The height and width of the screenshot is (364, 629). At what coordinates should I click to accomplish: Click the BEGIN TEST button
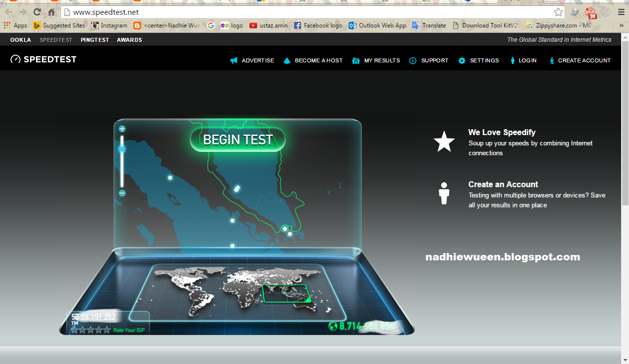click(238, 140)
